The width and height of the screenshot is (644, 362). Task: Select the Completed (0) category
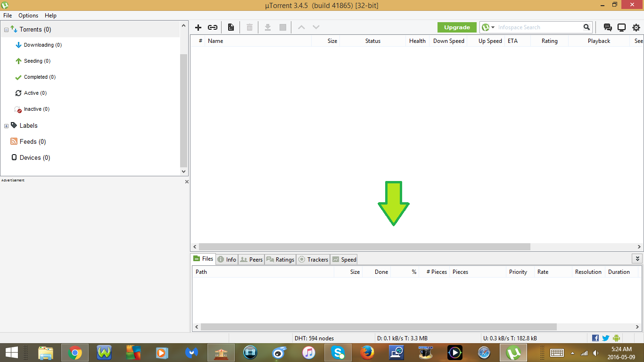click(x=40, y=77)
